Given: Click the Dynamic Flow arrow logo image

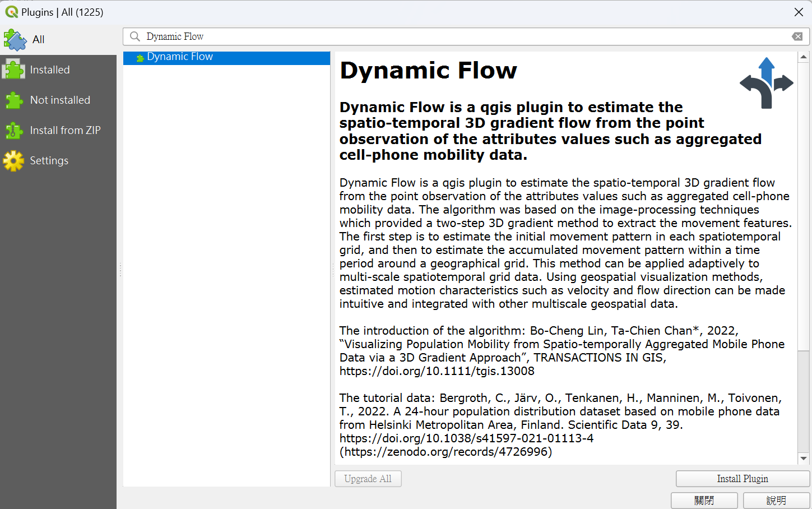Looking at the screenshot, I should pos(769,82).
